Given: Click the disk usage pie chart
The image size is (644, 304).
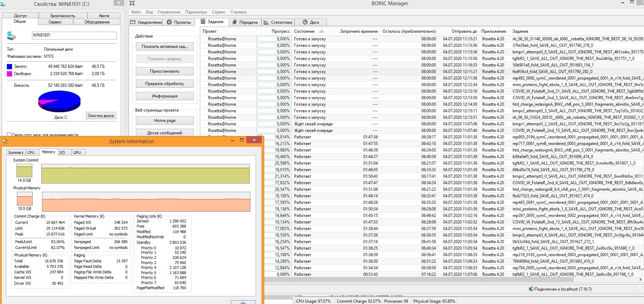Looking at the screenshot, I should 59,101.
